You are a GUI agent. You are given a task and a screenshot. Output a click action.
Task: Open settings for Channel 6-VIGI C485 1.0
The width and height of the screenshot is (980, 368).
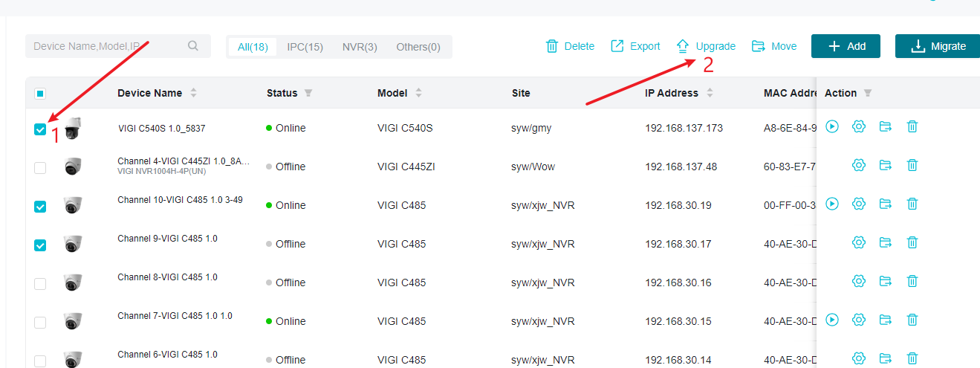859,358
